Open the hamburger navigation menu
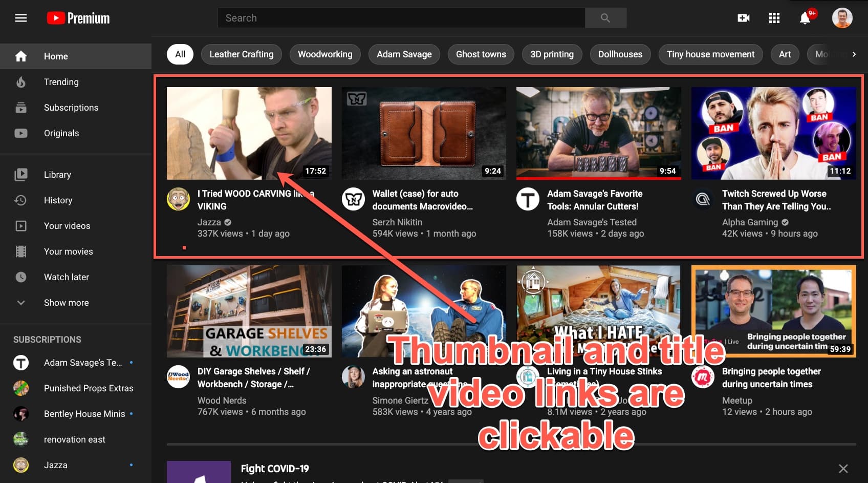The image size is (868, 483). tap(20, 17)
